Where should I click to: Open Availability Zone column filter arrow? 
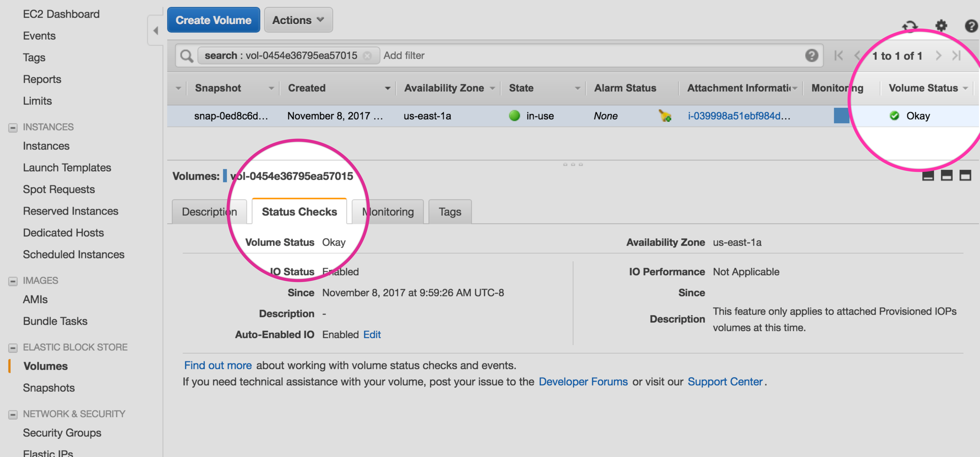click(x=492, y=88)
